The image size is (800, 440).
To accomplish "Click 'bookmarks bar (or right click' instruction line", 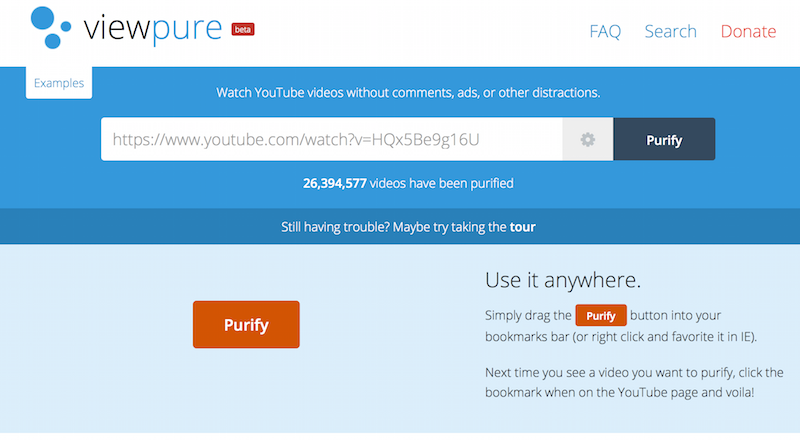I will pos(621,337).
